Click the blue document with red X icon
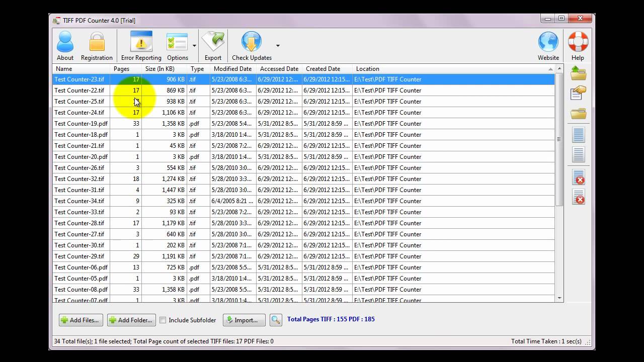 point(579,176)
